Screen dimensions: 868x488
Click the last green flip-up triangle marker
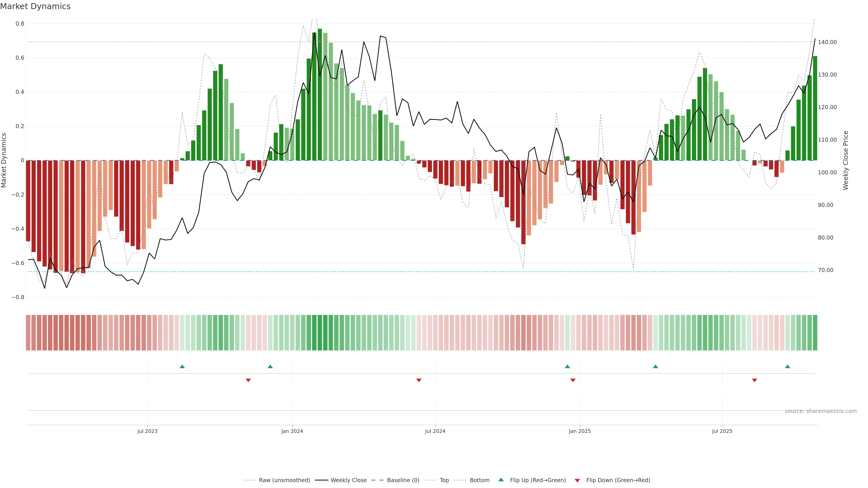[x=788, y=366]
